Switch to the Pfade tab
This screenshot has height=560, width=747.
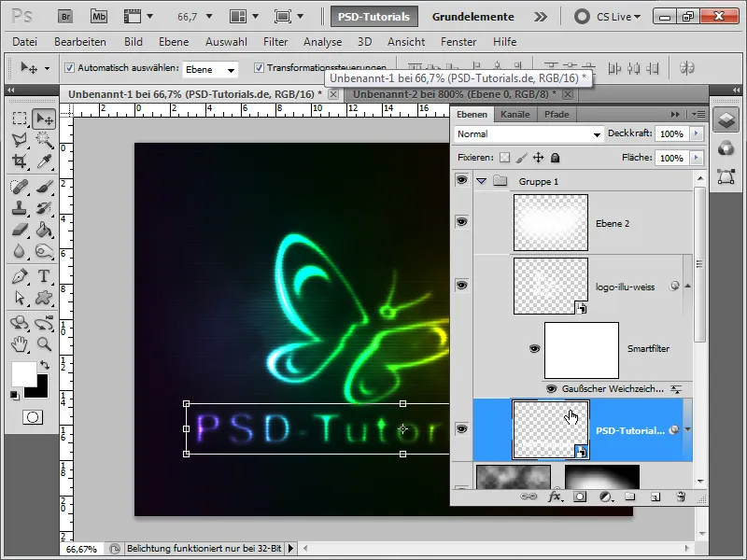(557, 114)
